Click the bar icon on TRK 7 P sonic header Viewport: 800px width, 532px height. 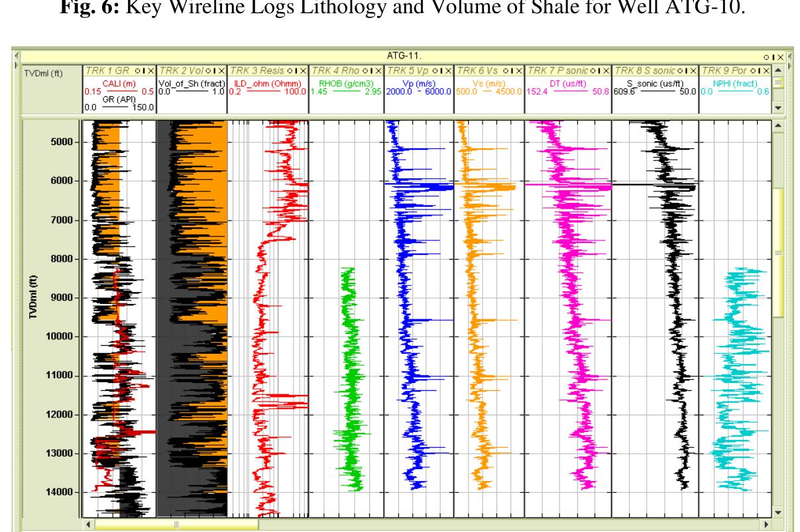tap(599, 70)
